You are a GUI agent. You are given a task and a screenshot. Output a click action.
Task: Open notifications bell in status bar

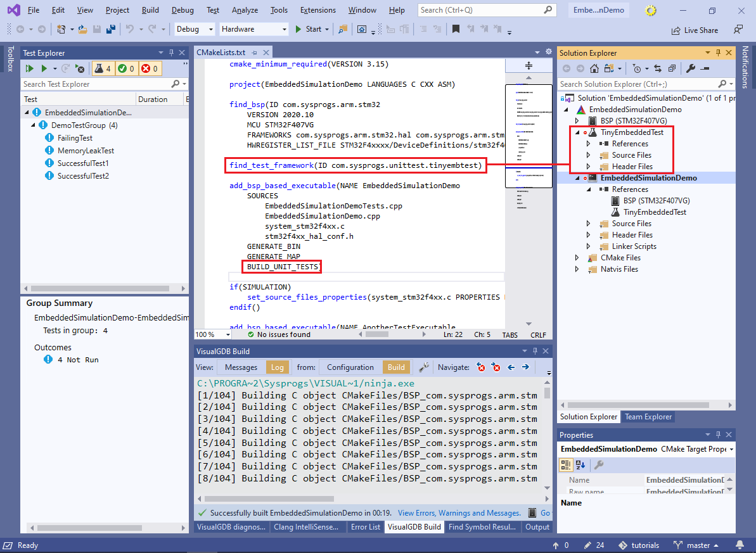740,545
